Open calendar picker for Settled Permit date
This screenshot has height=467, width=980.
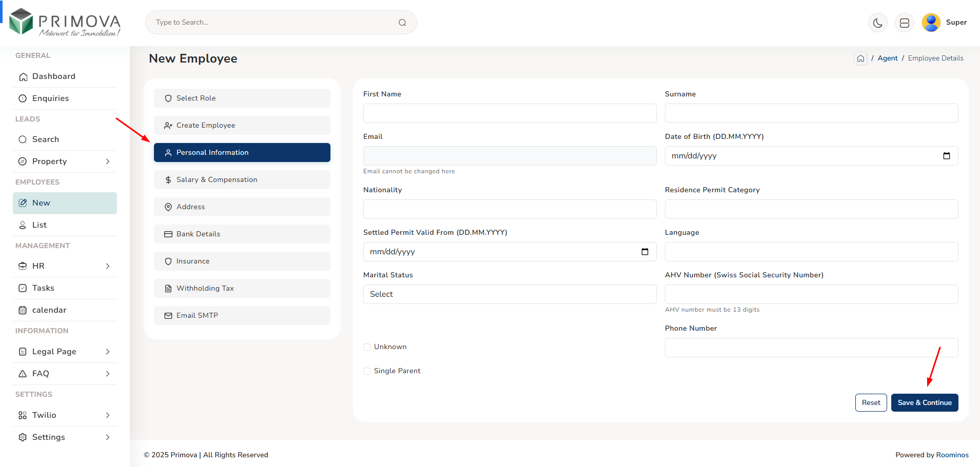(x=644, y=252)
